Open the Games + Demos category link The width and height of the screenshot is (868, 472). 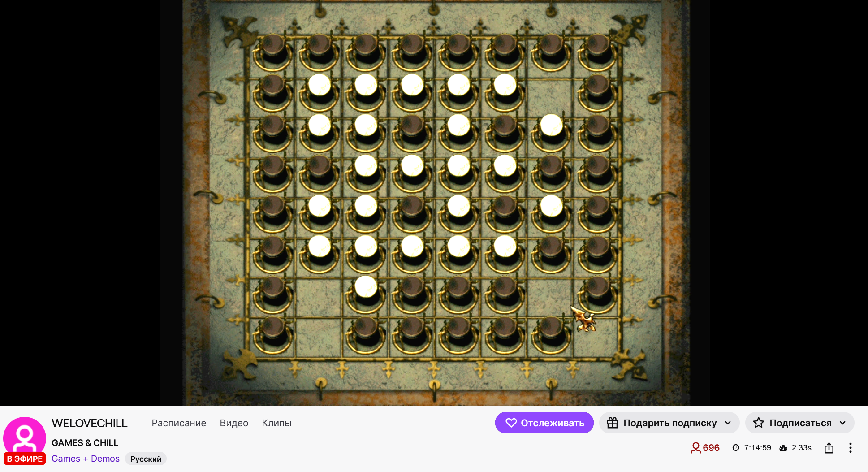(86, 459)
